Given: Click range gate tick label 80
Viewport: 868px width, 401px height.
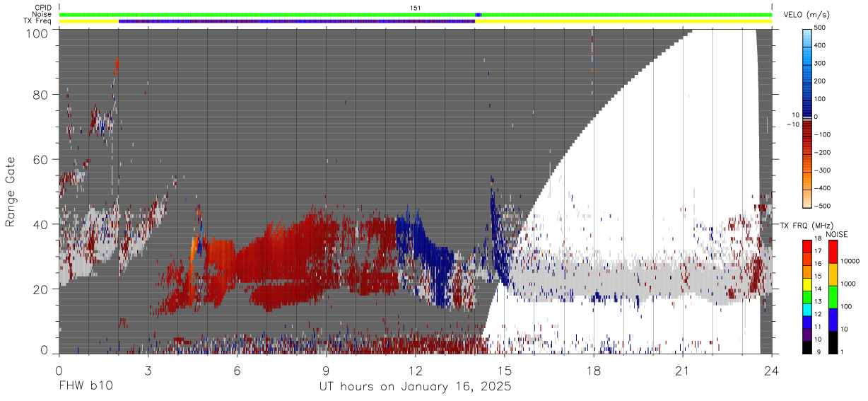Looking at the screenshot, I should 42,95.
